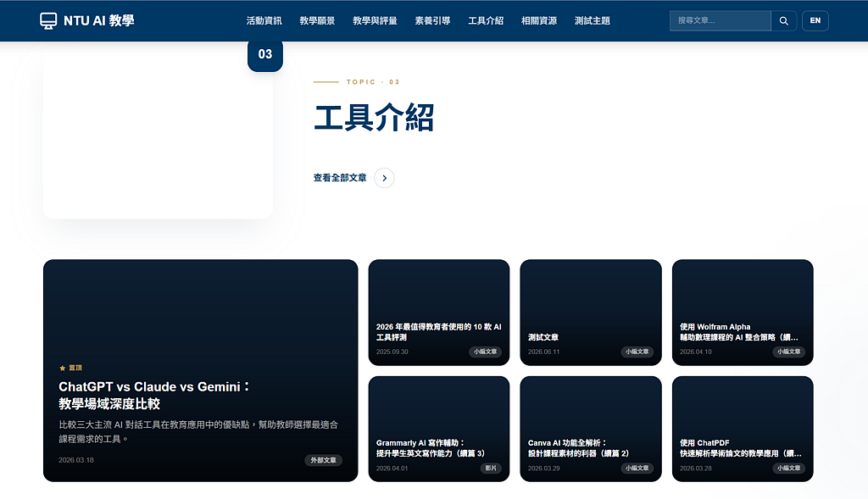Click the NTU AI 教學 monitor logo icon
Screen dimensions: 868x499
tap(48, 21)
